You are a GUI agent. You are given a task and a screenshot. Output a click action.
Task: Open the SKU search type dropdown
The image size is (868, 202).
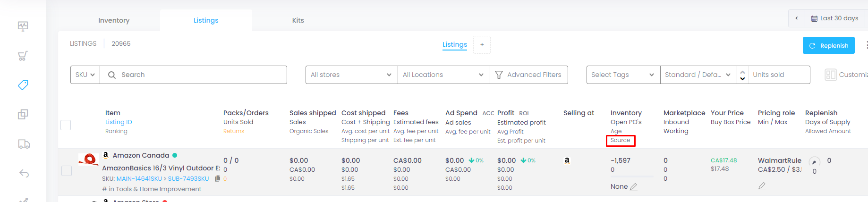click(x=85, y=75)
